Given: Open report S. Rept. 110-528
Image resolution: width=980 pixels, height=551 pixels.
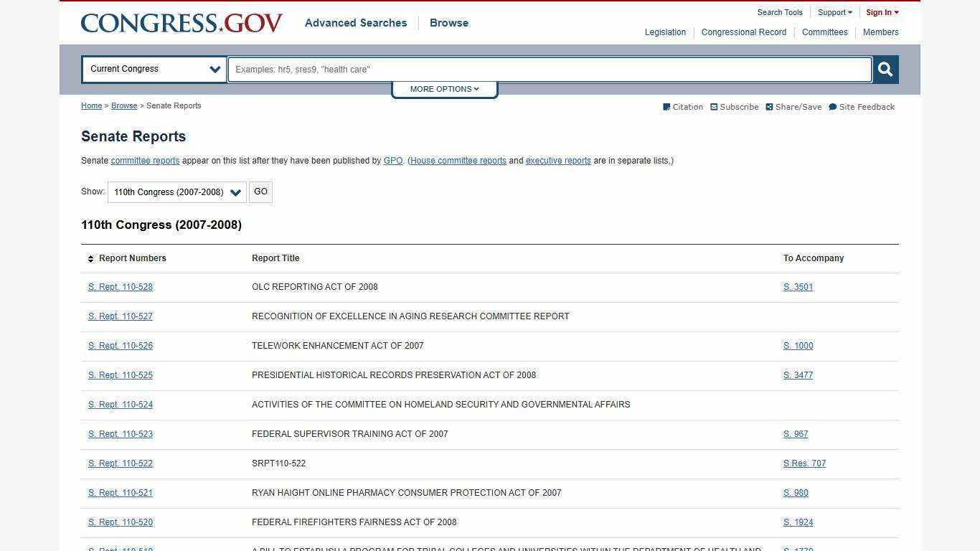Looking at the screenshot, I should (x=120, y=286).
